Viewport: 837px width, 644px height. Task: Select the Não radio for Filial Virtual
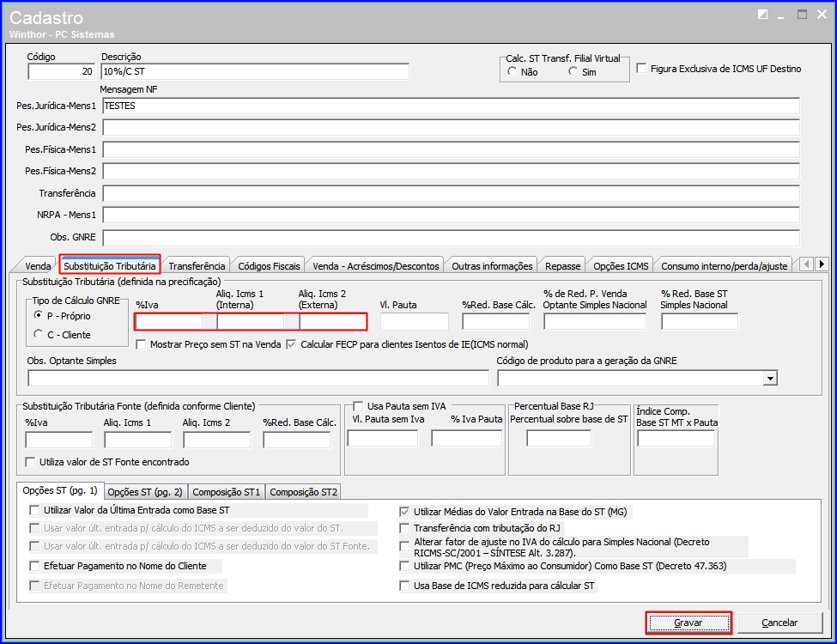512,71
